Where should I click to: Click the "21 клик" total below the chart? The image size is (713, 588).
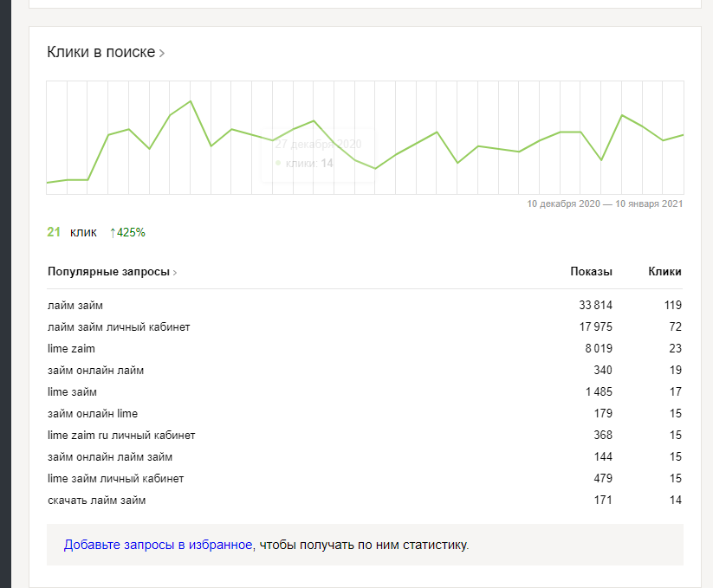[x=72, y=232]
